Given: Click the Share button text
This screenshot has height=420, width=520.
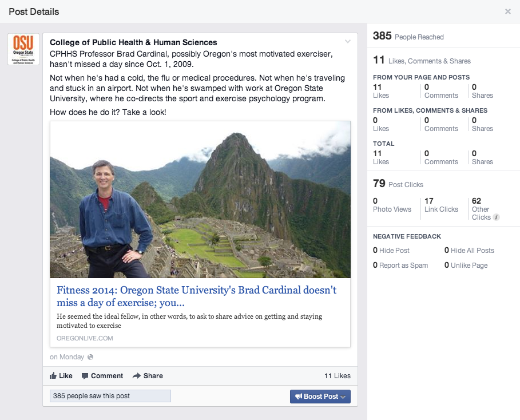Looking at the screenshot, I should [153, 375].
